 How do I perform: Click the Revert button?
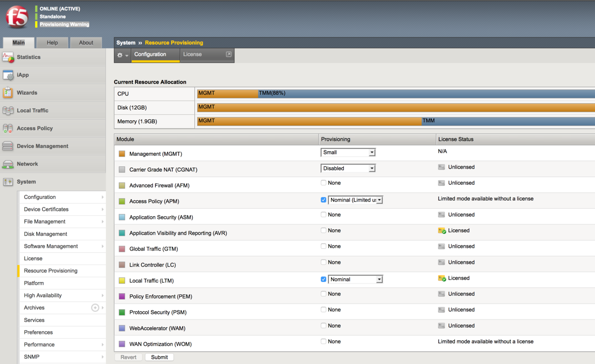(x=128, y=357)
